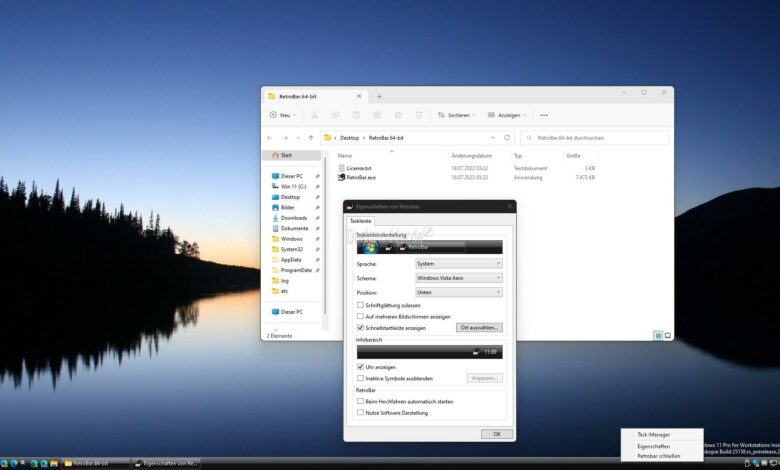Viewport: 780px width, 470px height.
Task: Uncheck Schnellstartleiste anzeigen
Action: (361, 327)
